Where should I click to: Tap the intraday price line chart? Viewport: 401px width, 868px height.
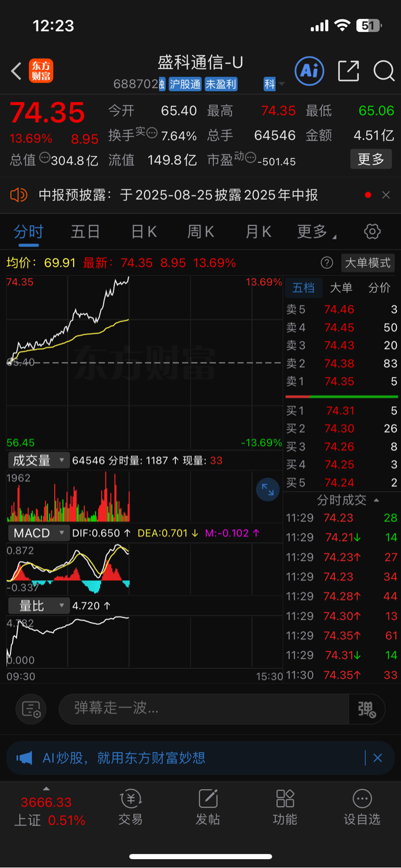(144, 362)
